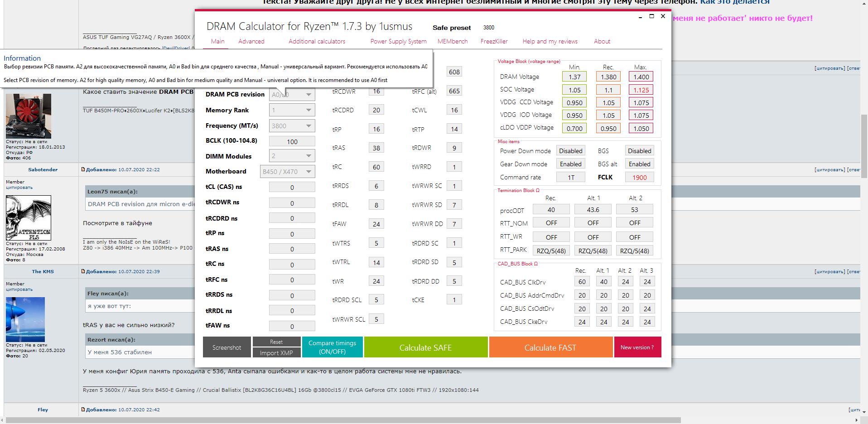868x424 pixels.
Task: Click the tRRDS ns input field
Action: pyautogui.click(x=292, y=295)
